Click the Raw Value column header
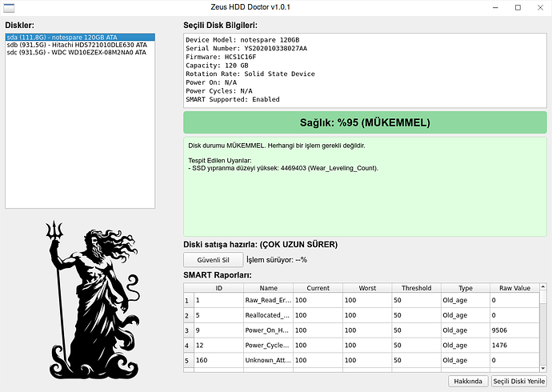Viewport: 552px width, 392px height. coord(514,288)
